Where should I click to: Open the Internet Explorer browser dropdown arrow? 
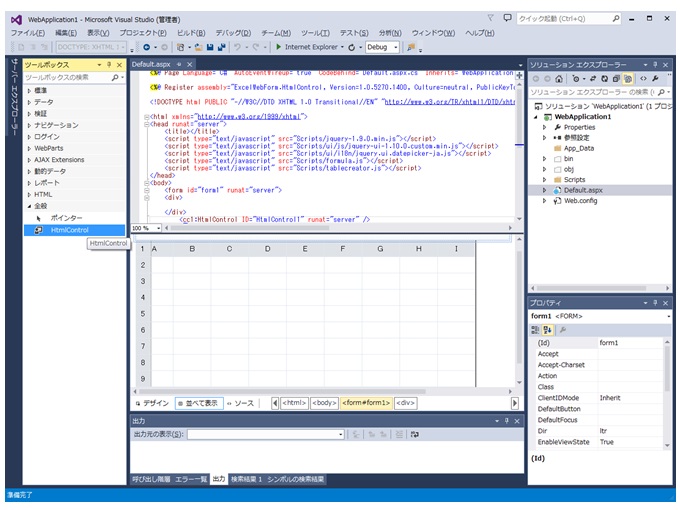[x=342, y=47]
